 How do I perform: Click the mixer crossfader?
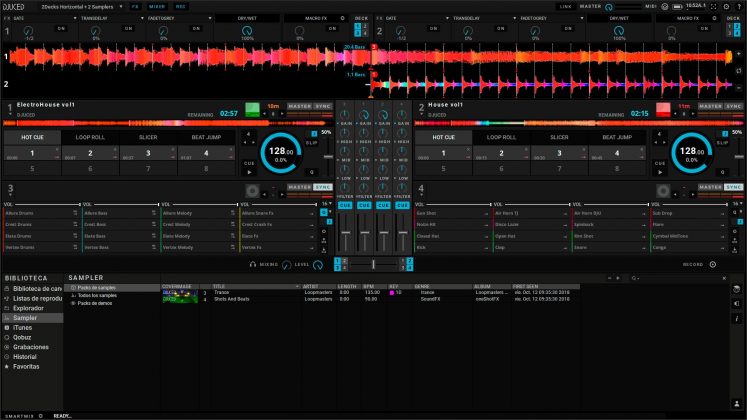(374, 264)
